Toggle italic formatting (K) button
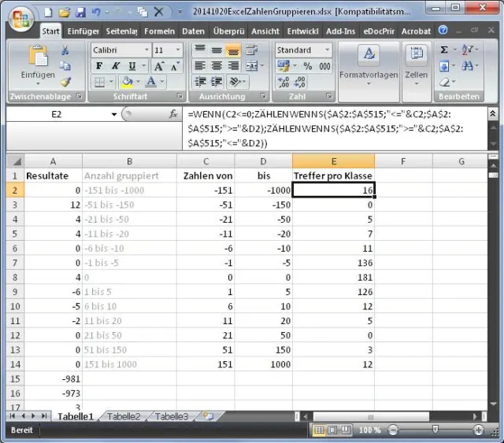504x443 pixels. tap(115, 66)
